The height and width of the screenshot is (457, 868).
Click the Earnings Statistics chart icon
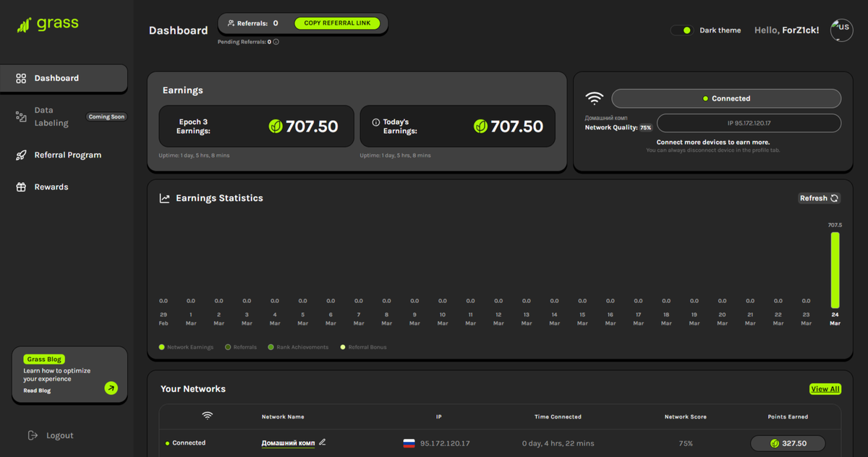(x=165, y=198)
